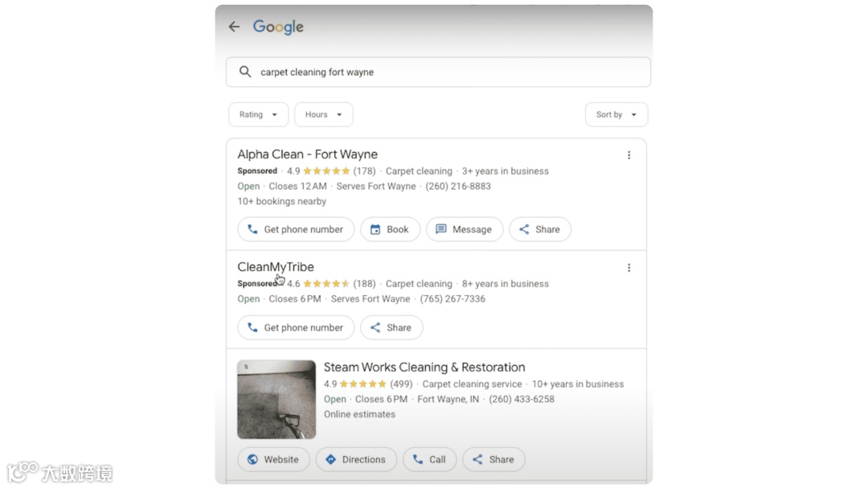This screenshot has height=489, width=868.
Task: Open Alpha Clean - Fort Wayne listing
Action: tap(307, 154)
